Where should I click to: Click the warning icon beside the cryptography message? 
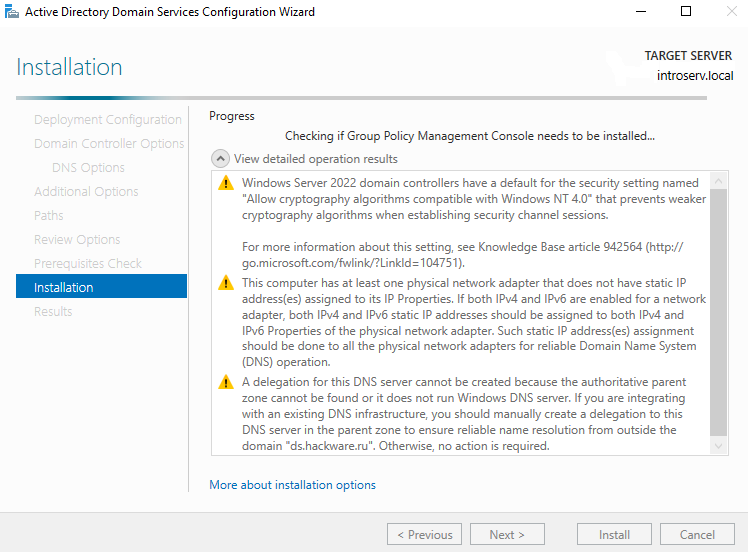(x=226, y=183)
